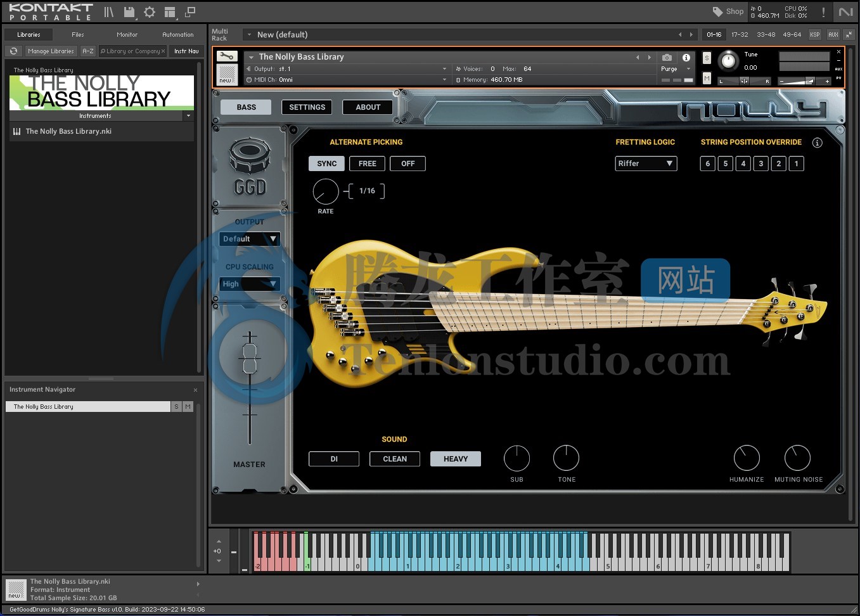
Task: Toggle string 6 position override
Action: (x=708, y=164)
